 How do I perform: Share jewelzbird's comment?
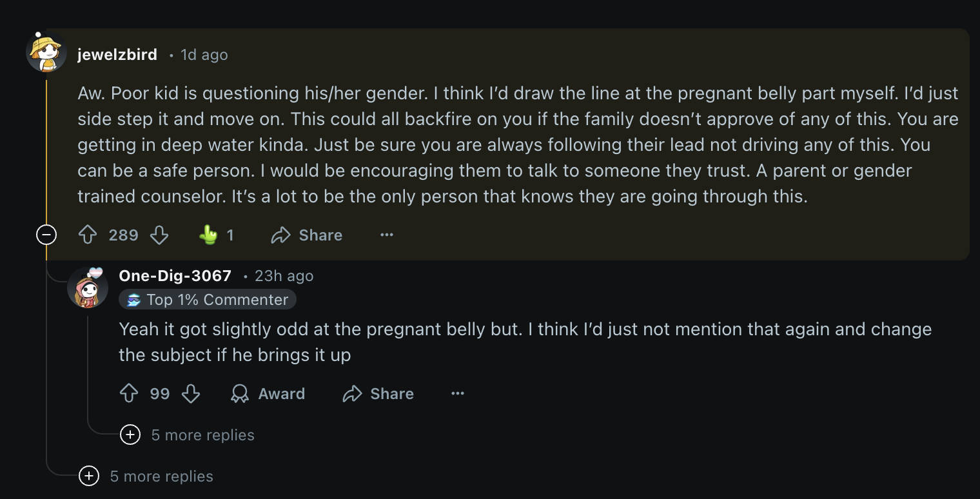click(307, 235)
